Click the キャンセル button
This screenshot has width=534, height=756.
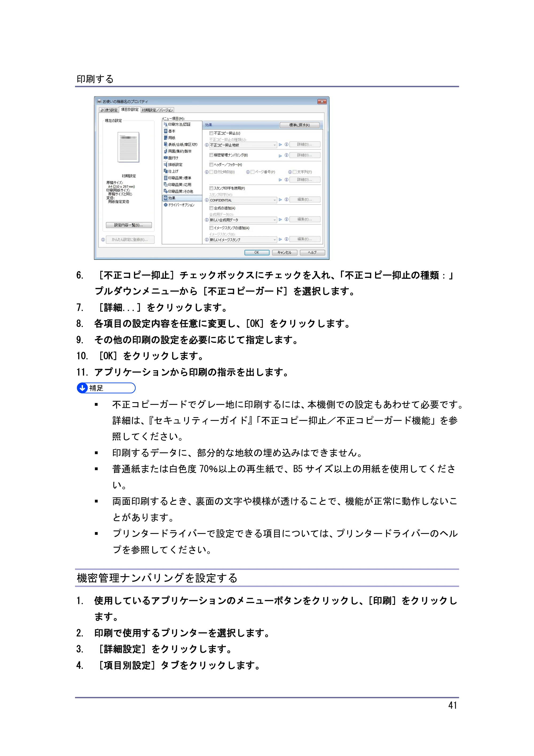tap(285, 253)
